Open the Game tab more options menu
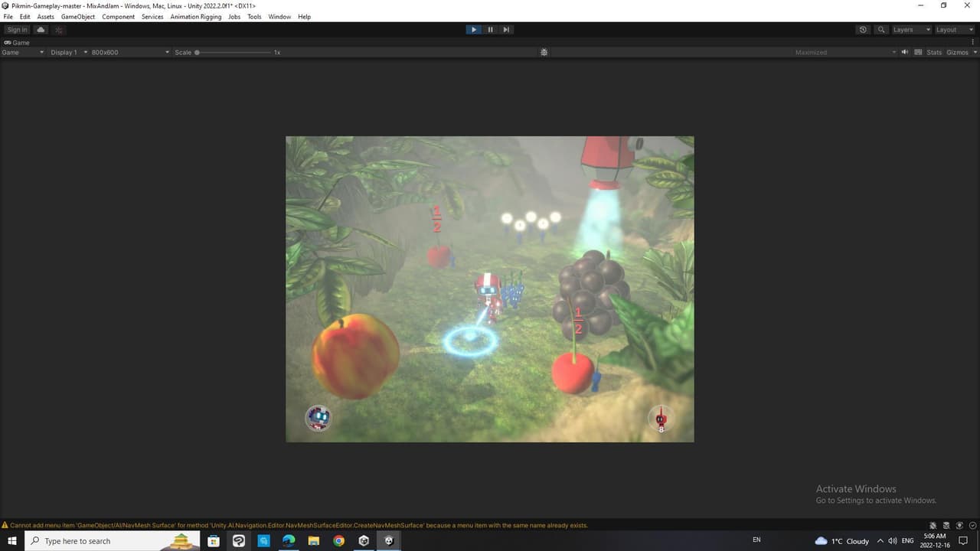Image resolution: width=980 pixels, height=551 pixels. 975,43
